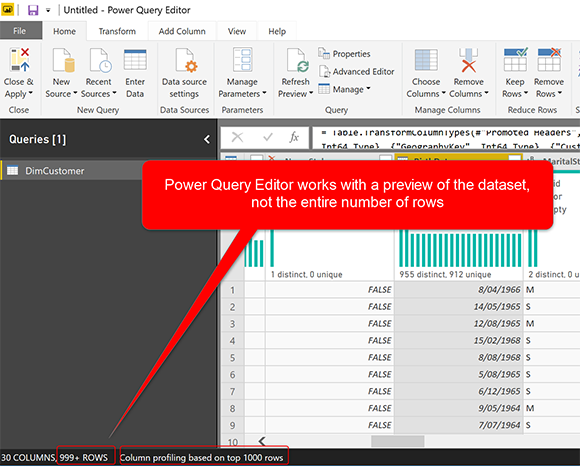580x466 pixels.
Task: Expand New Source dropdown arrow
Action: [x=75, y=93]
